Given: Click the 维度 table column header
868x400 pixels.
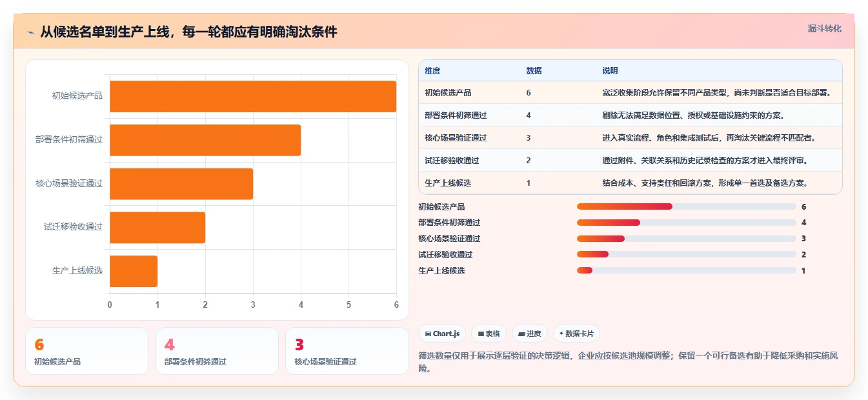Looking at the screenshot, I should tap(432, 71).
